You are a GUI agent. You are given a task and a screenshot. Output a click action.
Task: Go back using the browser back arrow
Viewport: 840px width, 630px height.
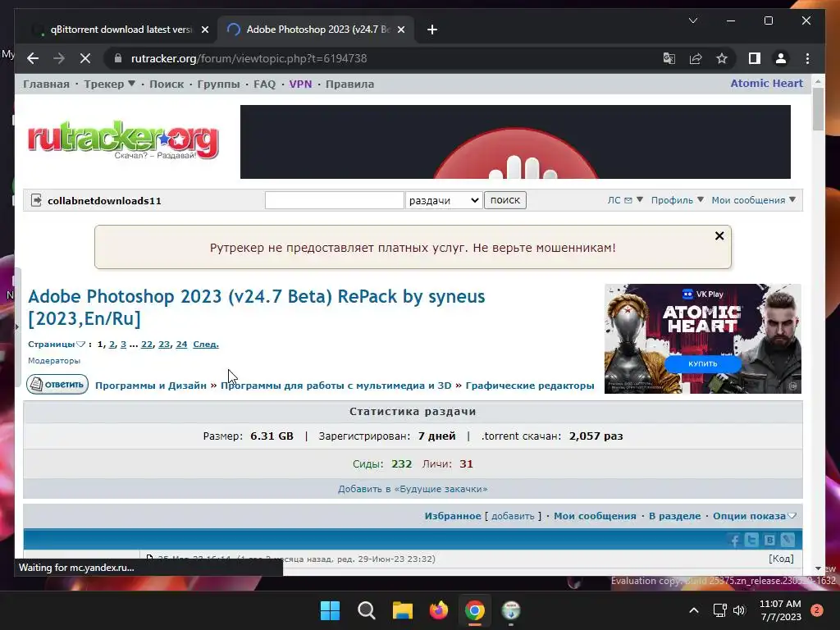point(33,58)
